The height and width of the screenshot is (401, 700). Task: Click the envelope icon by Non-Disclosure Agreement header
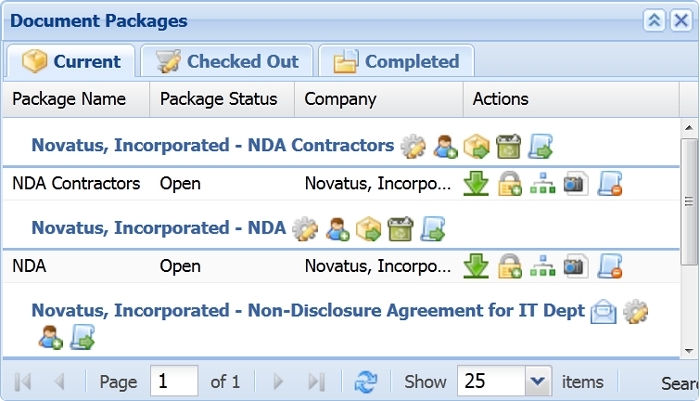603,311
